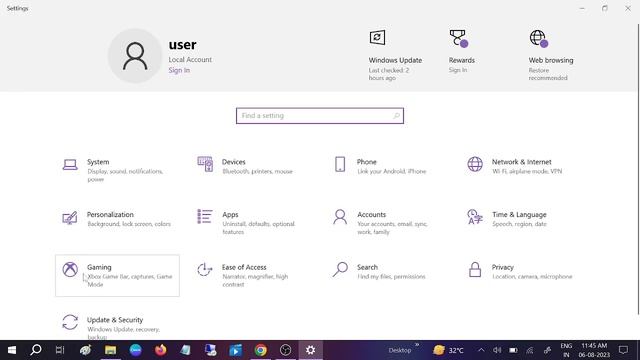Screen dimensions: 640x360
Task: Click Web browsing Restore recommended text
Action: pos(548,74)
